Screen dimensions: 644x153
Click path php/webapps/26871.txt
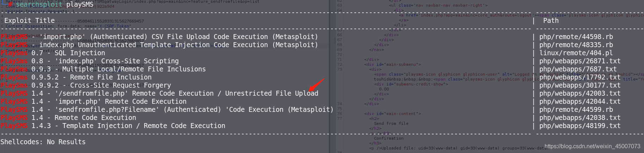point(580,61)
